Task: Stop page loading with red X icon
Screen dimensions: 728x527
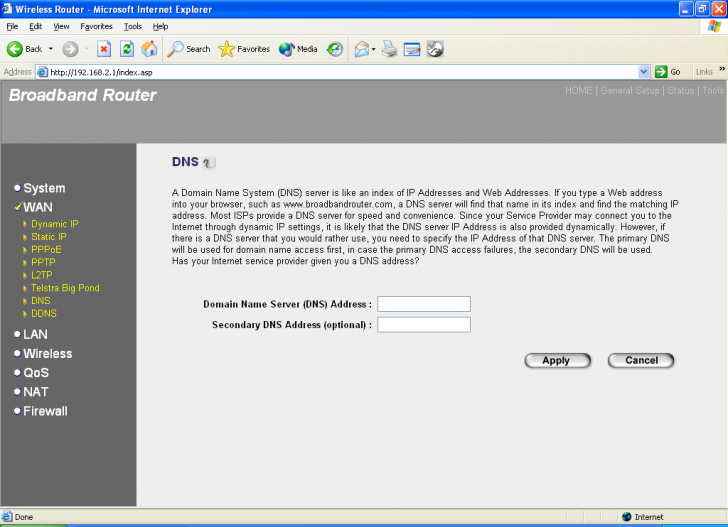Action: pyautogui.click(x=104, y=49)
